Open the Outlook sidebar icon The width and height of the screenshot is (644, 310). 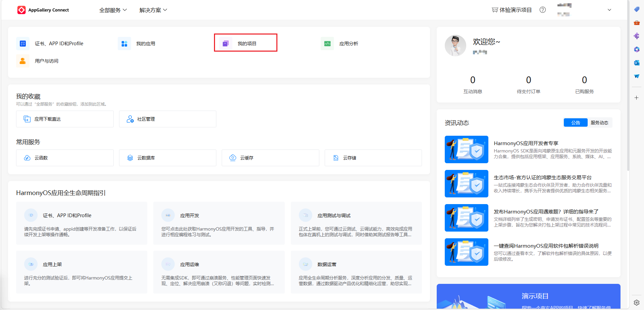click(637, 63)
